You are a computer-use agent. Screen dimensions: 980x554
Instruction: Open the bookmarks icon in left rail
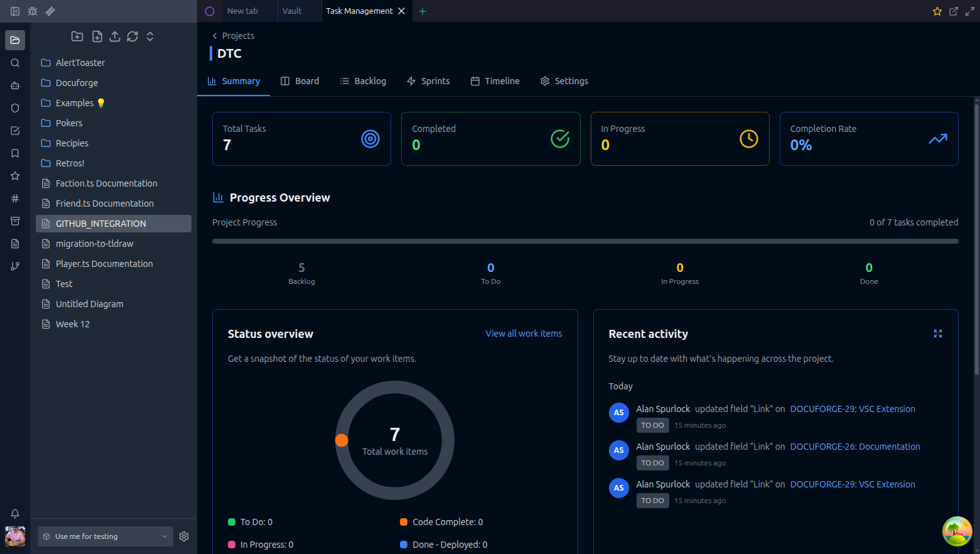click(15, 153)
